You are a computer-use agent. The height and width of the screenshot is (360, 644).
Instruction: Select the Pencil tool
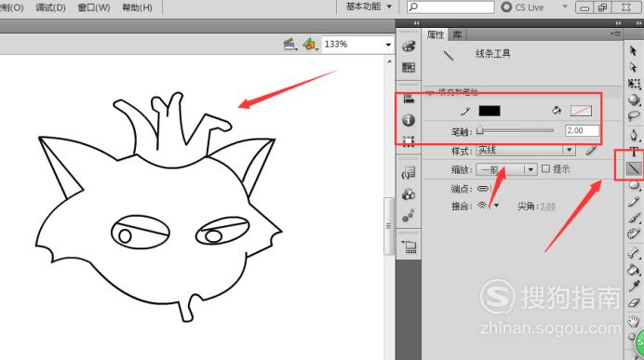click(634, 201)
